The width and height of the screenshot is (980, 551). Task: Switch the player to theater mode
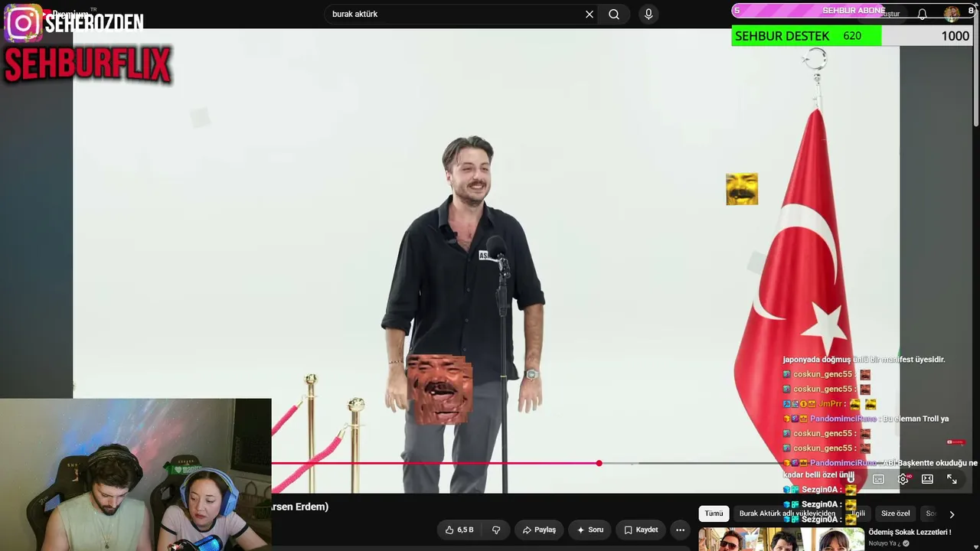tap(927, 479)
